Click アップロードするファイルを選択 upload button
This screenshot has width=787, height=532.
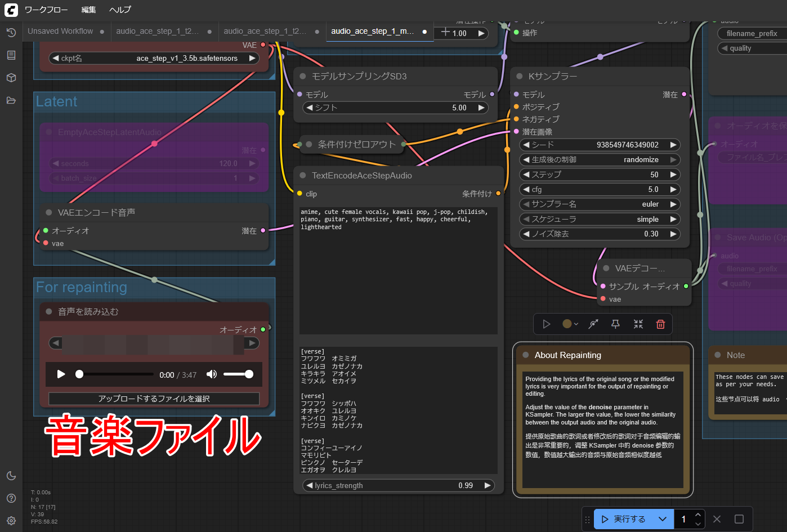154,399
